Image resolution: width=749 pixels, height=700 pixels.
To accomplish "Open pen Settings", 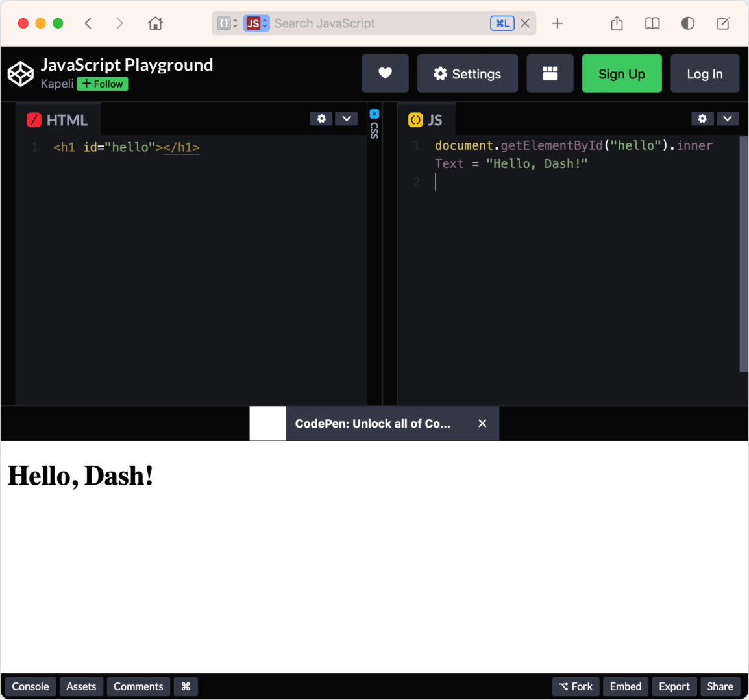I will tap(467, 73).
